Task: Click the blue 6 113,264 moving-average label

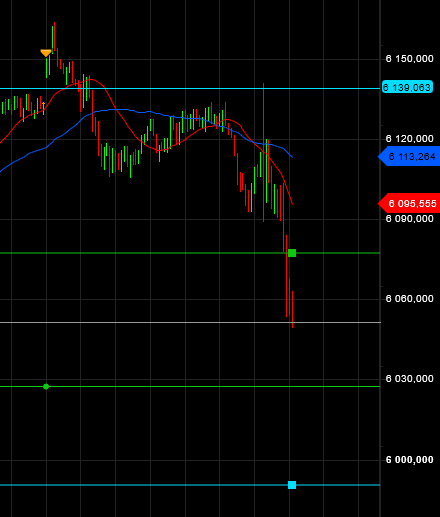Action: 409,156
